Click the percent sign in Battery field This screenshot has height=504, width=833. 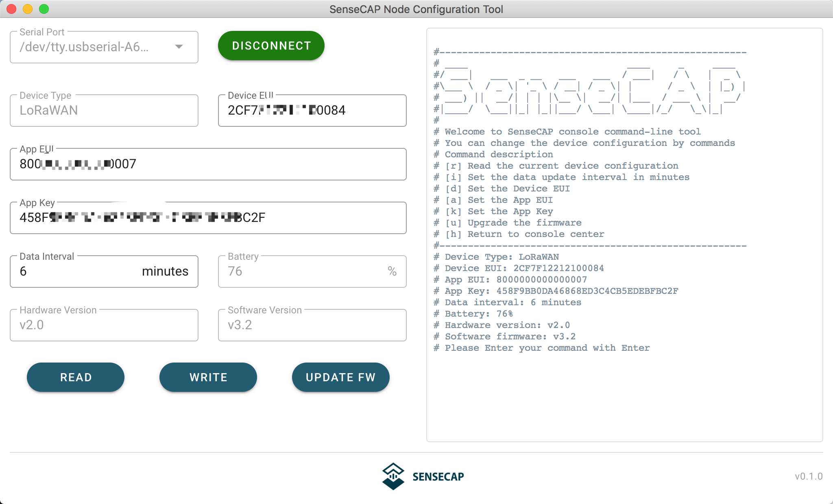392,271
